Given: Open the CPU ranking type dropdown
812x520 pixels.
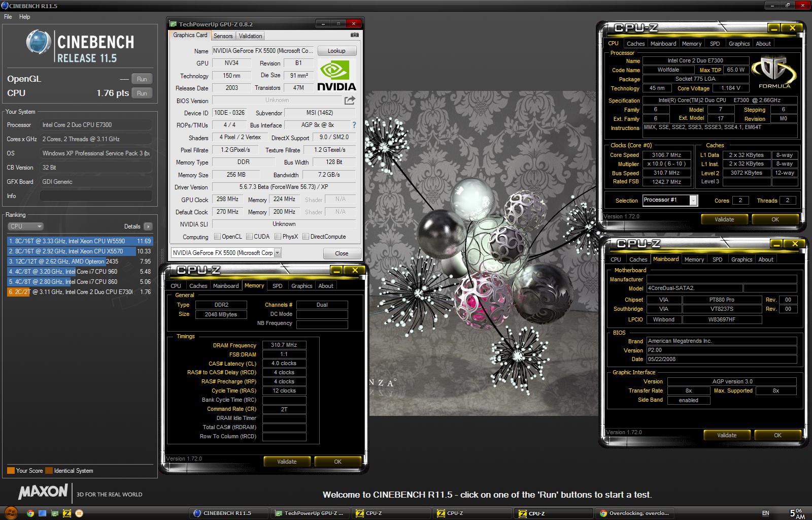Looking at the screenshot, I should tap(25, 226).
